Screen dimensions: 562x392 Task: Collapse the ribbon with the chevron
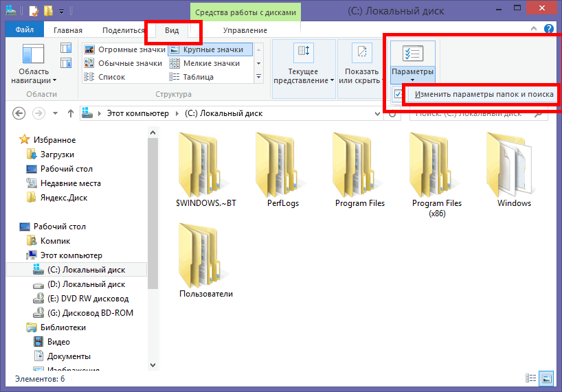(x=534, y=29)
